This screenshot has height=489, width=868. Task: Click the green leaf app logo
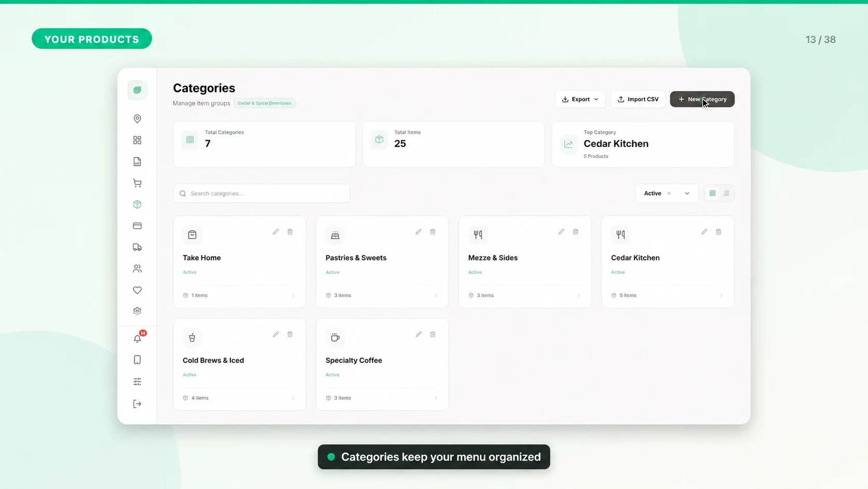[x=137, y=90]
